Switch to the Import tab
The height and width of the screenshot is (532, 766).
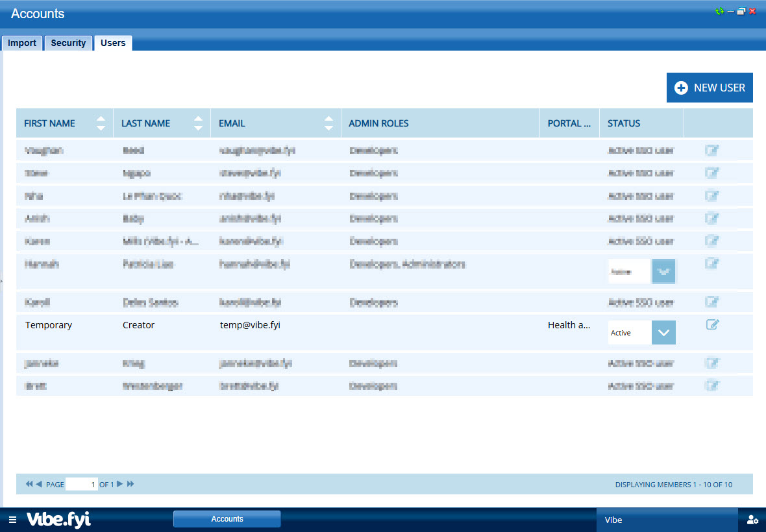[x=22, y=43]
